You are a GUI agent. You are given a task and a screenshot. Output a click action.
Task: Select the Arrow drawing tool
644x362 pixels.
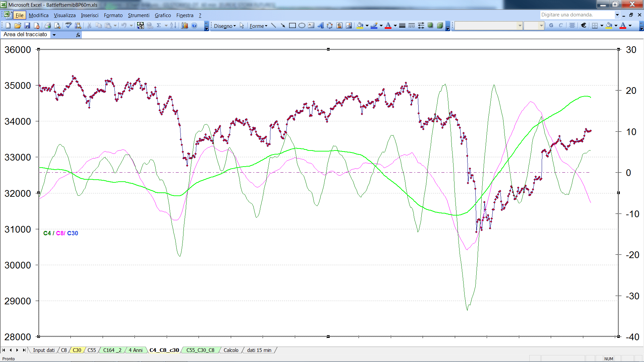click(283, 25)
